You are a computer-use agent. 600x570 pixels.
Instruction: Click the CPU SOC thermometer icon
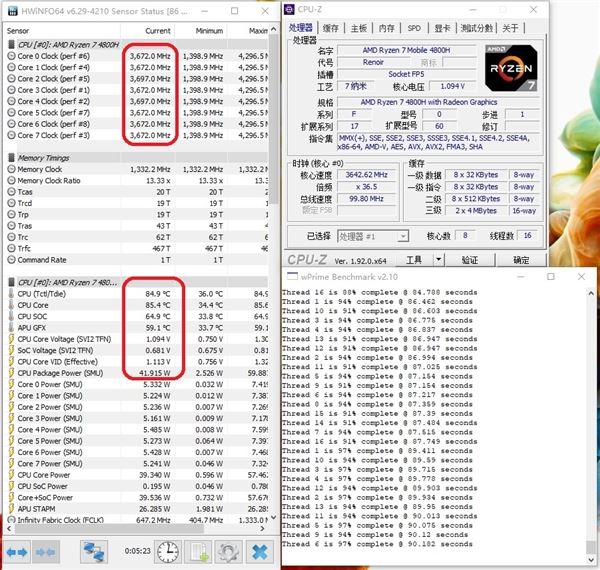click(11, 316)
